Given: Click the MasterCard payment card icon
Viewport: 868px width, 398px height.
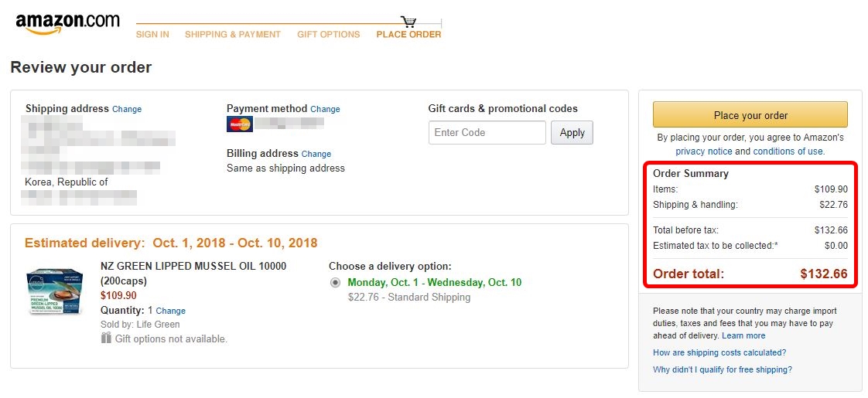Looking at the screenshot, I should pos(240,124).
